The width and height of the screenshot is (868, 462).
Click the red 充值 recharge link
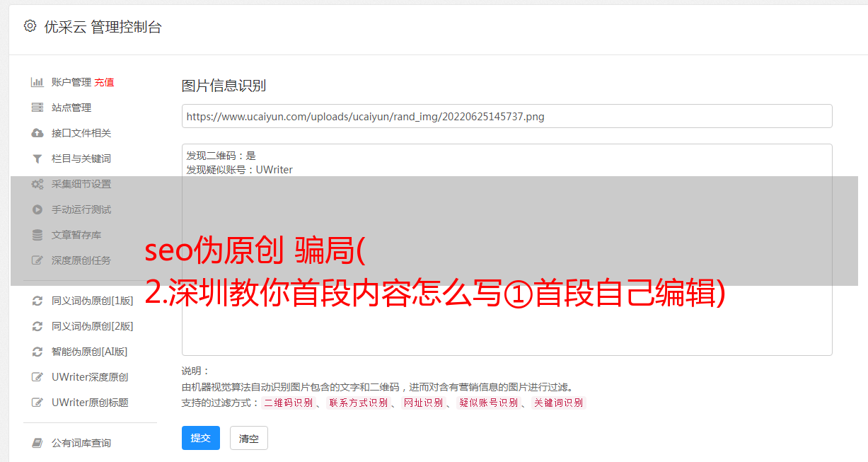pos(104,82)
